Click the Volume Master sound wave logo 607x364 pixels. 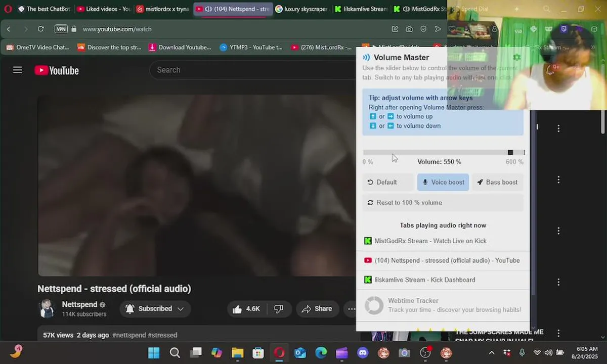(x=366, y=58)
